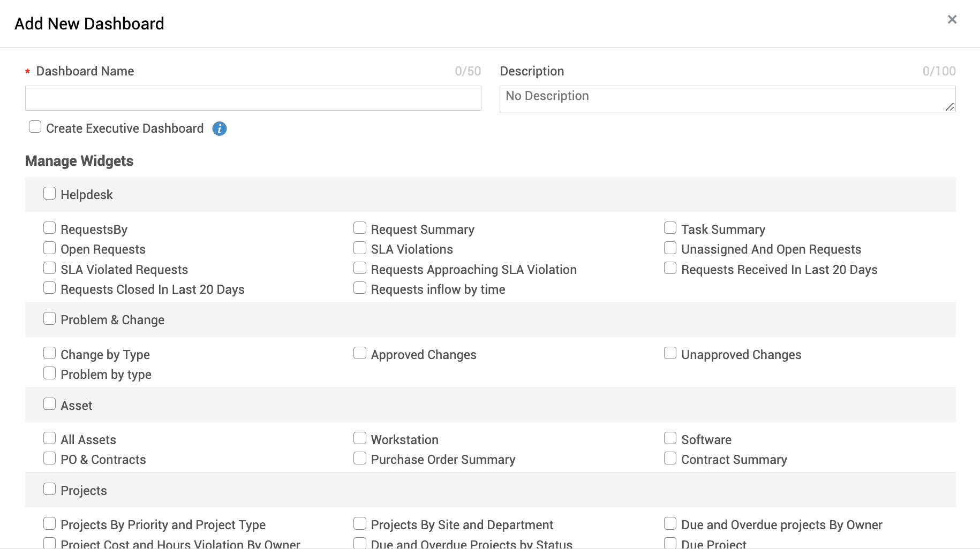This screenshot has width=980, height=549.
Task: Enable the Request Summary widget
Action: click(x=360, y=228)
